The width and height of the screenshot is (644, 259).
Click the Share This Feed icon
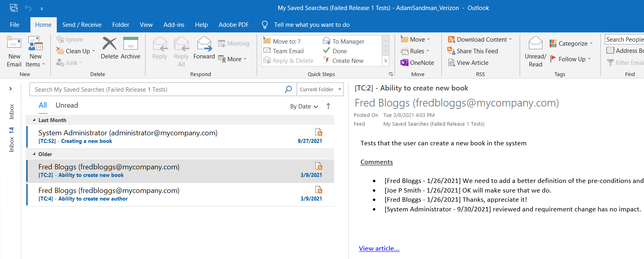(451, 51)
